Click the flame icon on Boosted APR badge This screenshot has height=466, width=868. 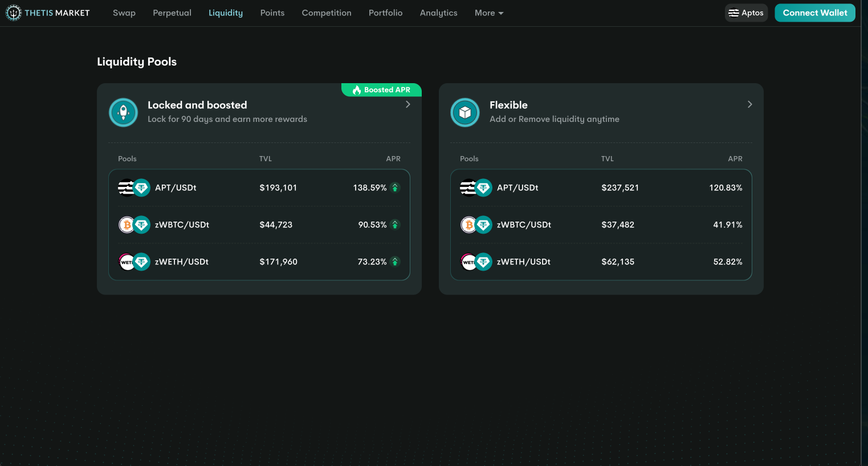click(357, 90)
